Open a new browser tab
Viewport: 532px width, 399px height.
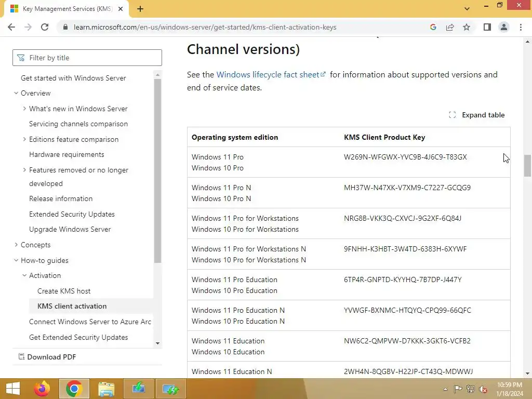(140, 9)
